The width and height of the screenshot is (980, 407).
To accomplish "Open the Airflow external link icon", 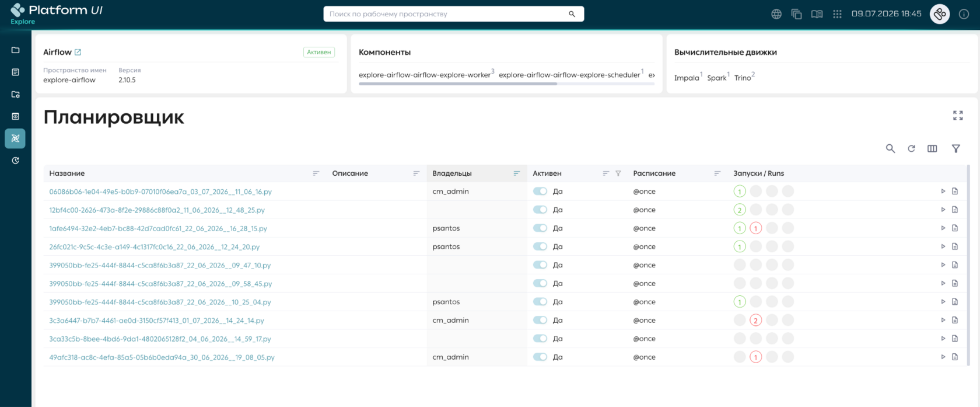I will pos(78,52).
